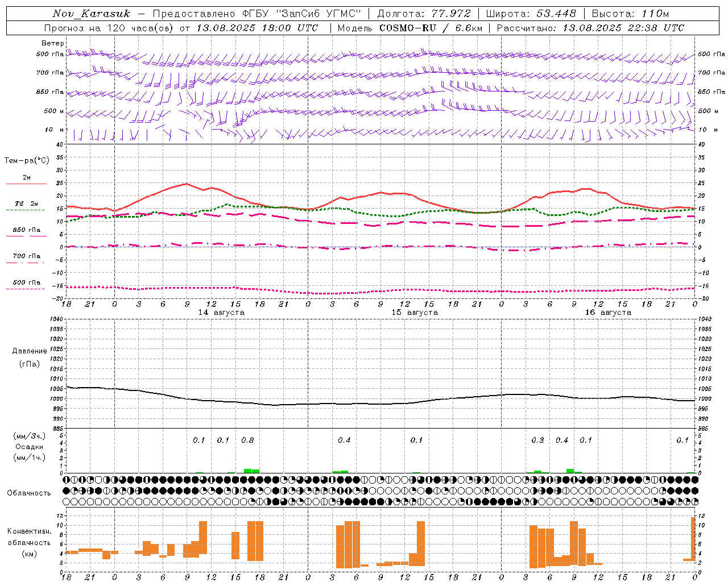Click the 14 августа date label
Viewport: 728px width, 582px height.
tap(221, 313)
